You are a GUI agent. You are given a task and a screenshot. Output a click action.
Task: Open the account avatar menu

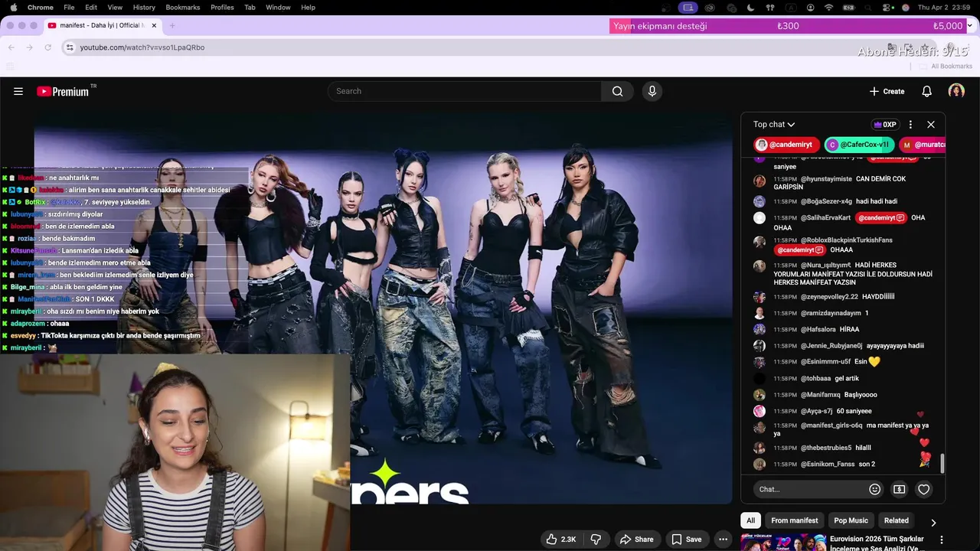pos(956,91)
